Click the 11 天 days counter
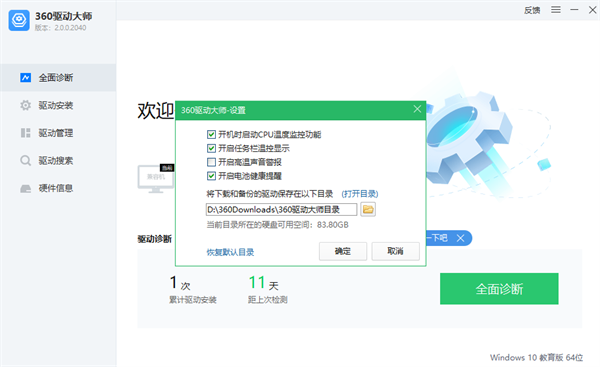This screenshot has width=600, height=367. [x=263, y=283]
